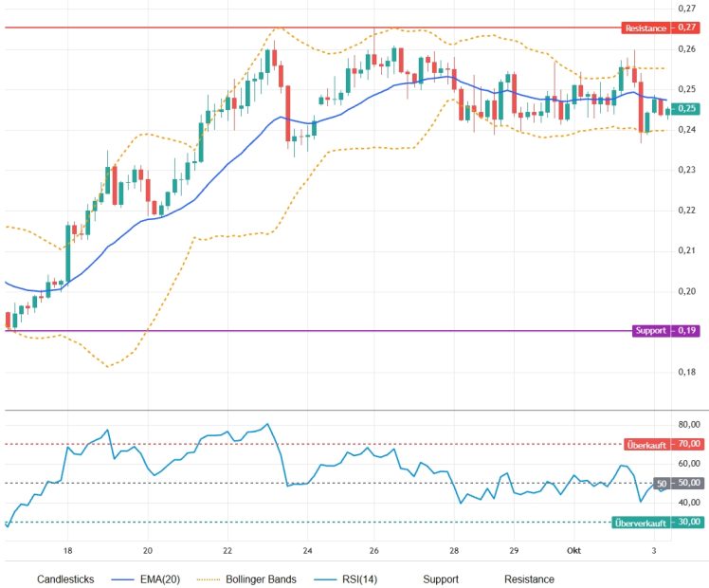Click the gray 50,00 RSI midline label

679,483
